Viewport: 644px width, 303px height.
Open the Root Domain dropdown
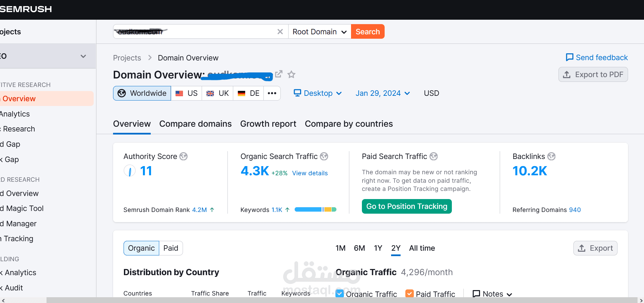pyautogui.click(x=319, y=32)
